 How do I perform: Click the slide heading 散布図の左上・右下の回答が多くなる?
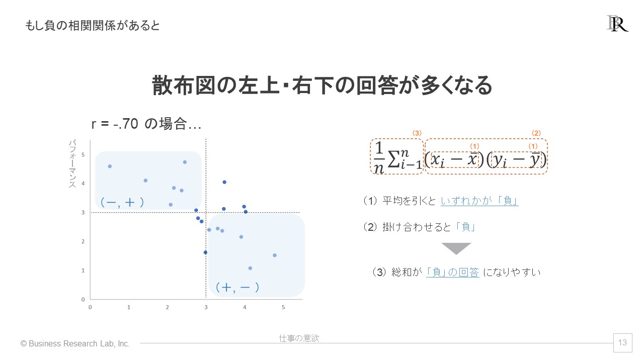322,86
